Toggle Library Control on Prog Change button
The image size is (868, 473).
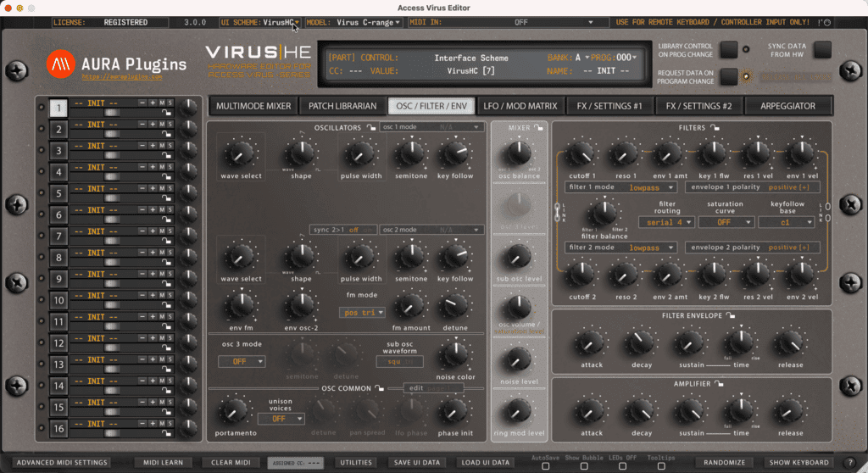[x=728, y=50]
